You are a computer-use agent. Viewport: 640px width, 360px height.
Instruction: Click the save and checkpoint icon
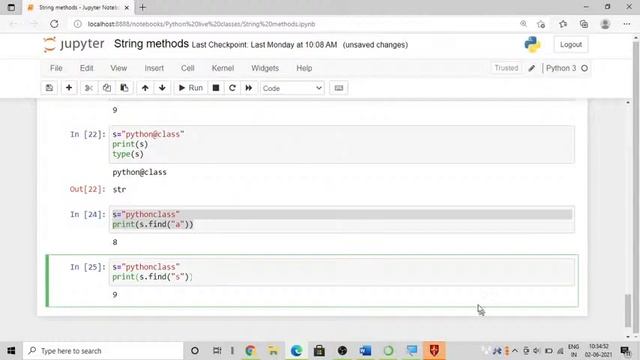click(x=49, y=88)
